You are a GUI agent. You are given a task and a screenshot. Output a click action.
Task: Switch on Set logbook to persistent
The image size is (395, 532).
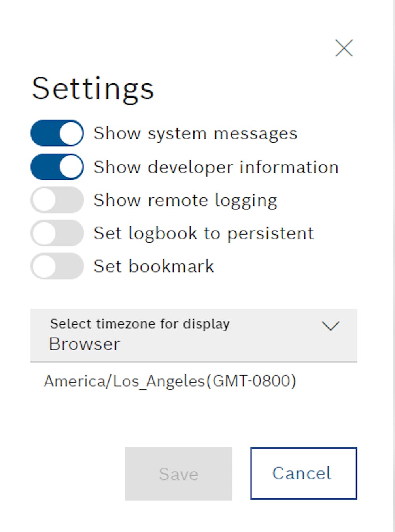(57, 233)
